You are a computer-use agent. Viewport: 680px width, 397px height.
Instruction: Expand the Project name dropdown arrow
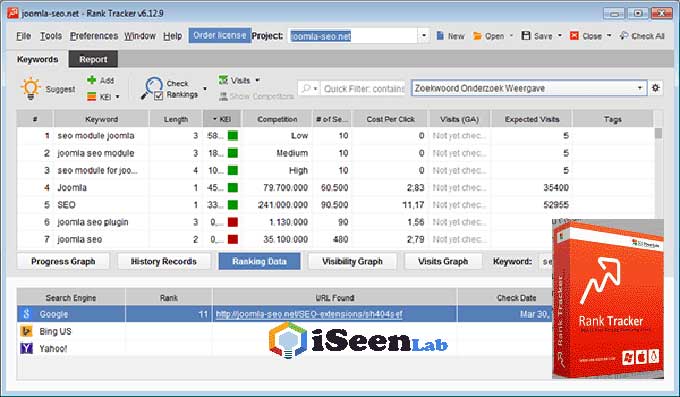coord(424,36)
